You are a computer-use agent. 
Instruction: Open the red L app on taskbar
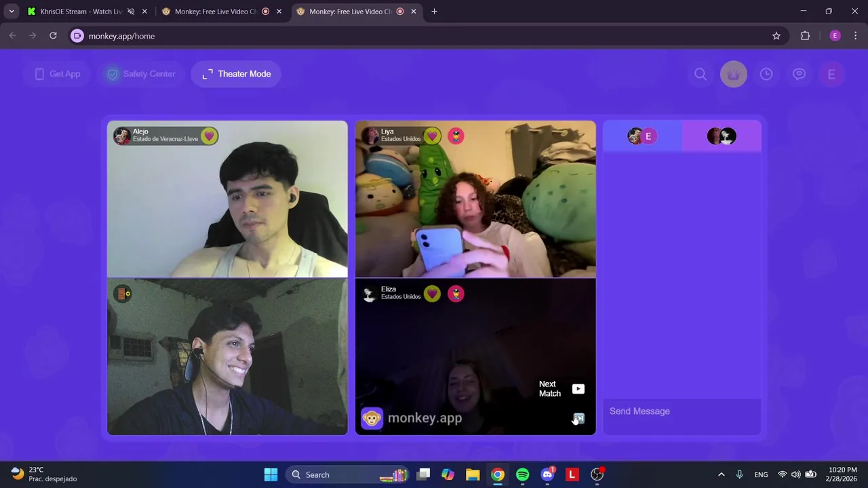pyautogui.click(x=572, y=474)
